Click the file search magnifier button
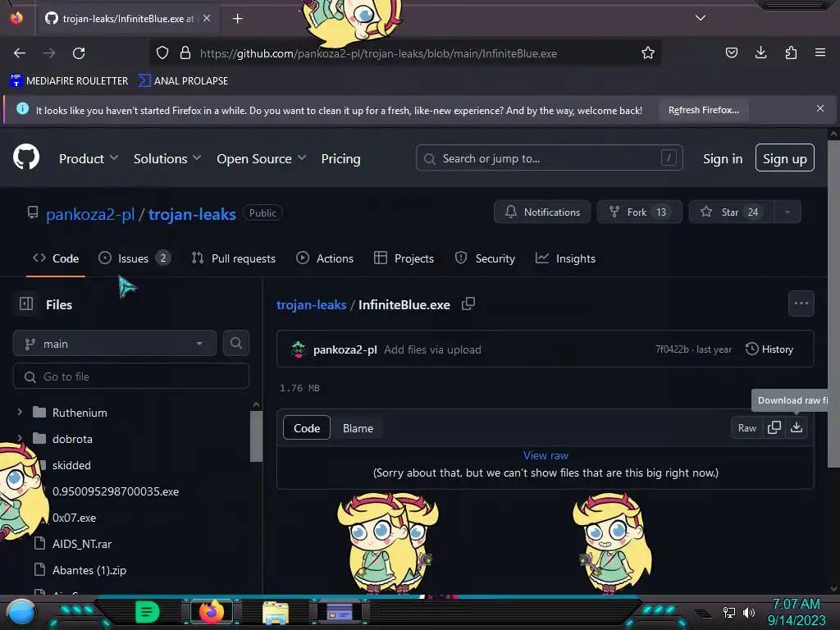 pos(236,344)
